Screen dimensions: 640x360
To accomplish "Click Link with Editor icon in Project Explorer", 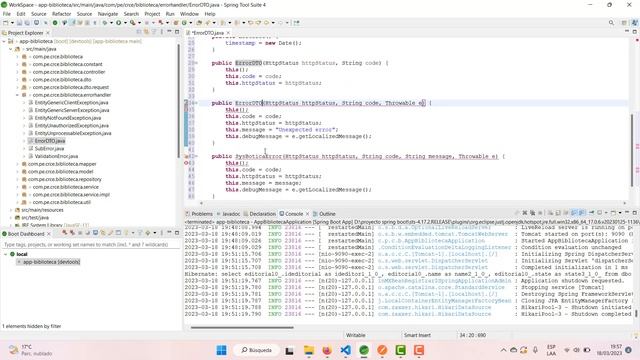I will 146,32.
